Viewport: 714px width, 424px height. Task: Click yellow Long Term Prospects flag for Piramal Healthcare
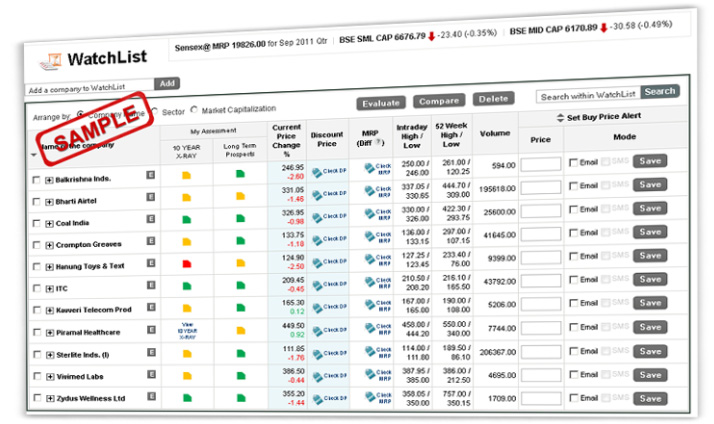[x=241, y=330]
